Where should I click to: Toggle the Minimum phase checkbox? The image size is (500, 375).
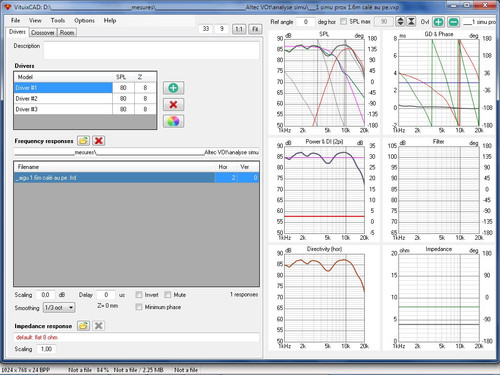[139, 307]
